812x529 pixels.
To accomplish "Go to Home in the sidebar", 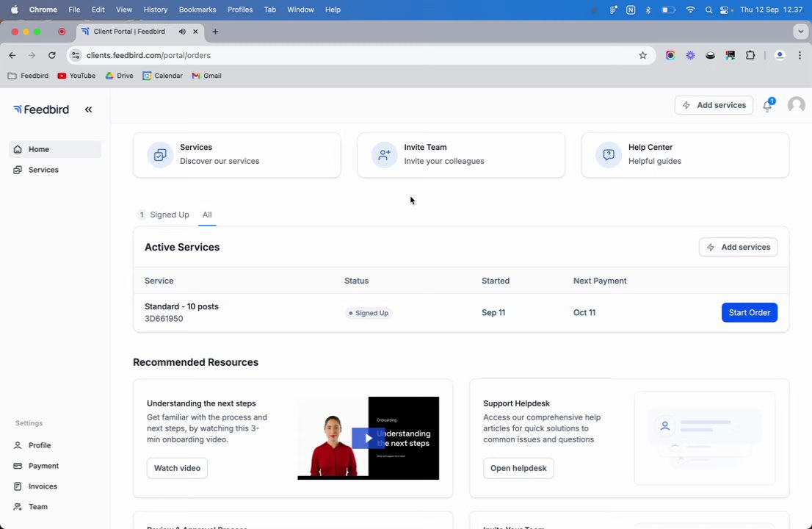I will pyautogui.click(x=55, y=149).
